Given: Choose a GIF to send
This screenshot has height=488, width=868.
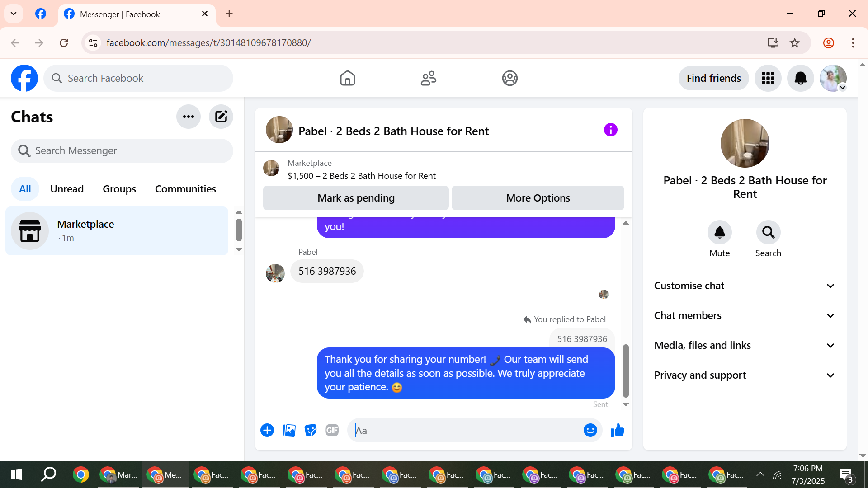Looking at the screenshot, I should click(x=332, y=431).
